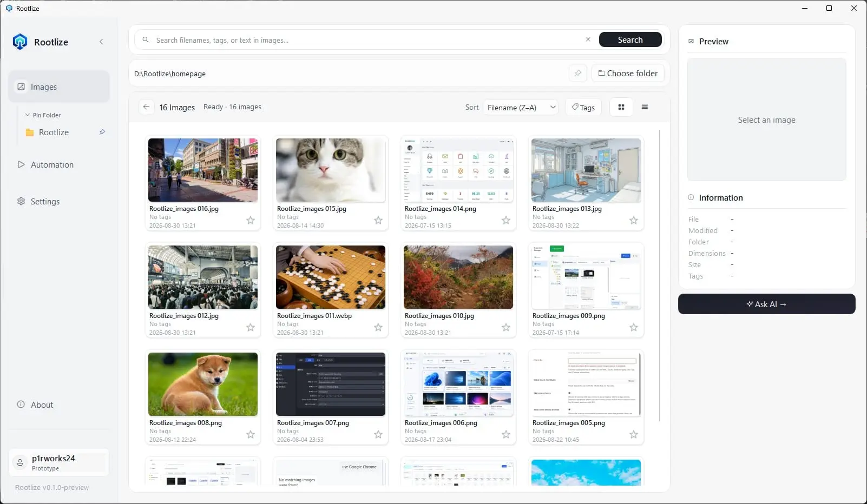Image resolution: width=867 pixels, height=504 pixels.
Task: Select the autumn mountain thumbnail
Action: pyautogui.click(x=458, y=277)
